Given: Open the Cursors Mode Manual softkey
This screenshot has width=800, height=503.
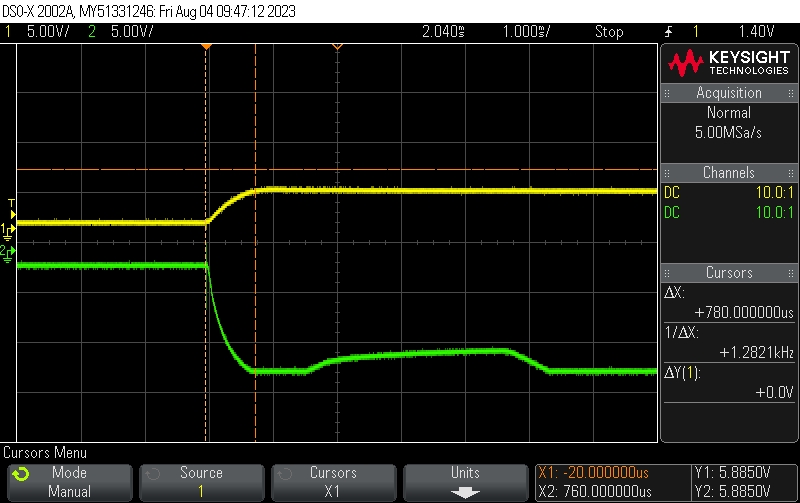Looking at the screenshot, I should point(69,482).
